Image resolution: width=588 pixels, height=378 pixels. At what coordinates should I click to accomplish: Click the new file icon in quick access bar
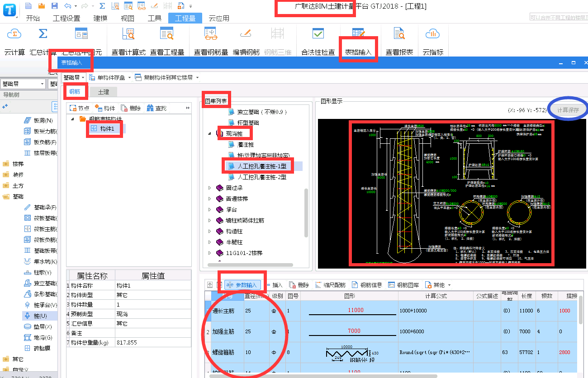coord(28,6)
